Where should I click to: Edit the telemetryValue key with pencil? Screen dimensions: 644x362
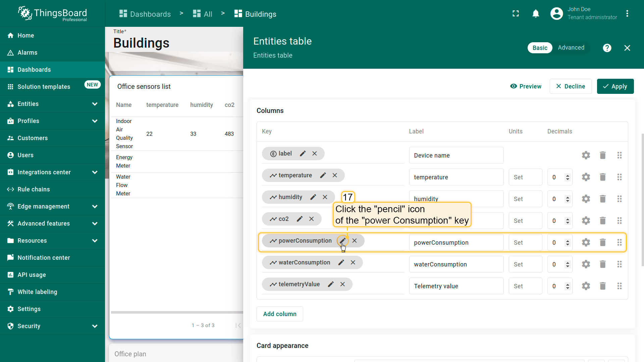331,284
